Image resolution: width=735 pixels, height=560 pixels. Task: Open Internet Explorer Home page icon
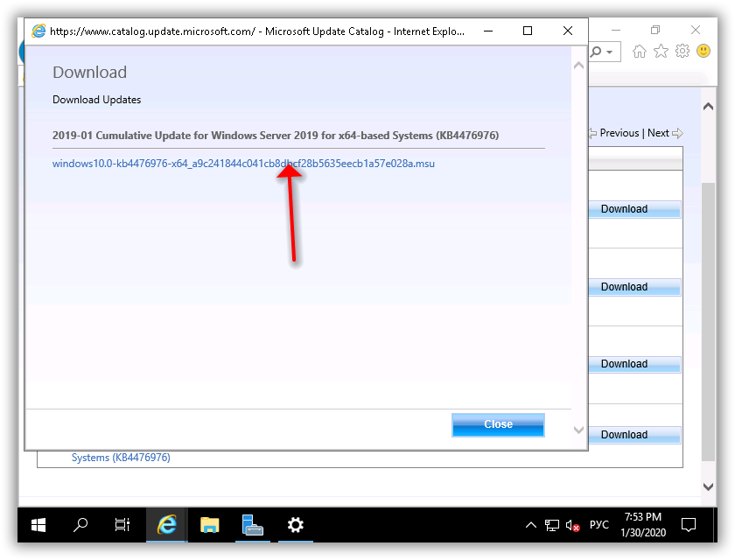click(x=640, y=51)
